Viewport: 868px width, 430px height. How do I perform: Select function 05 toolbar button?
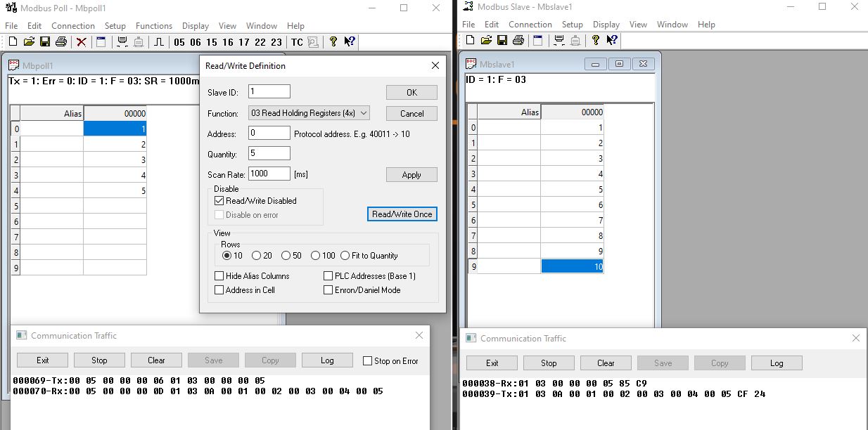pyautogui.click(x=179, y=42)
